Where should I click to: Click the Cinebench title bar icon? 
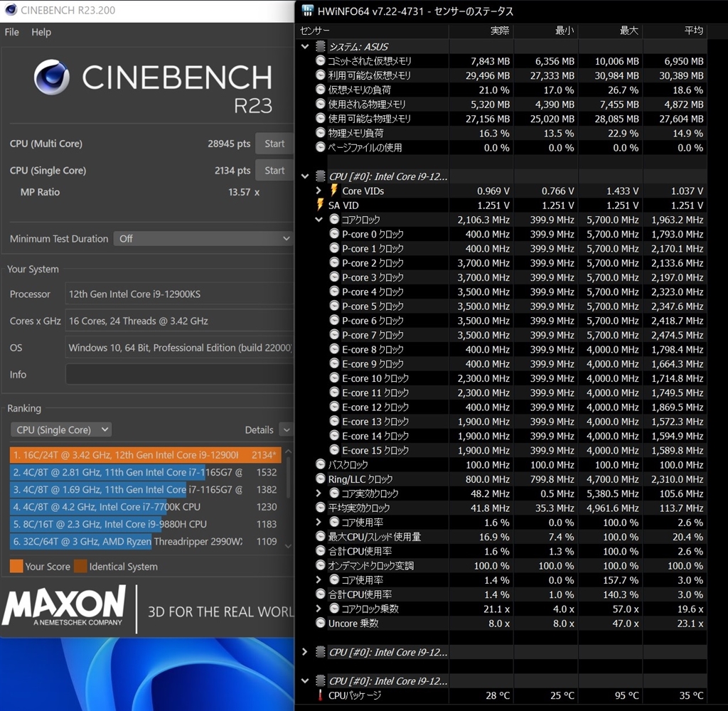[x=11, y=10]
